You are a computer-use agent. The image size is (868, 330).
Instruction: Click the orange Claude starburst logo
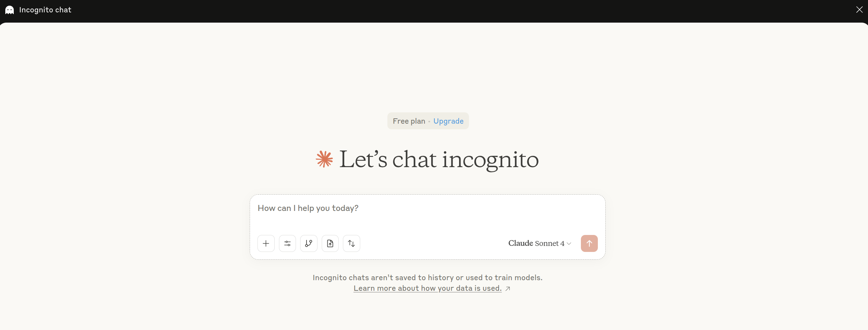[324, 159]
